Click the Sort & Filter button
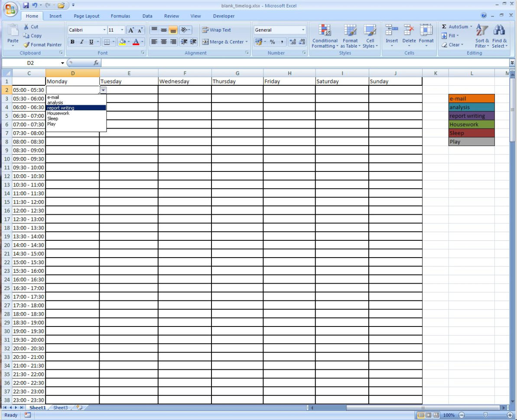 point(481,37)
